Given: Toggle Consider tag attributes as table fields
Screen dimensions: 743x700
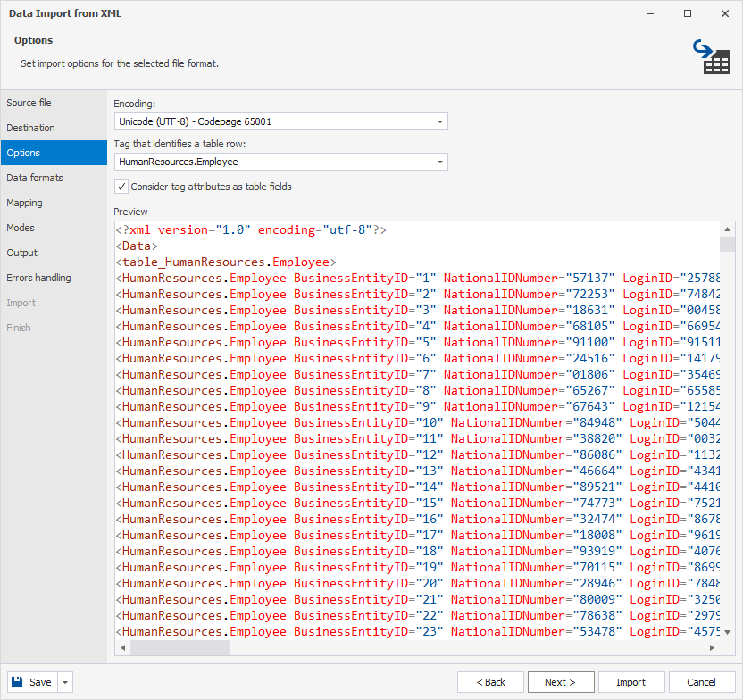Looking at the screenshot, I should [121, 187].
